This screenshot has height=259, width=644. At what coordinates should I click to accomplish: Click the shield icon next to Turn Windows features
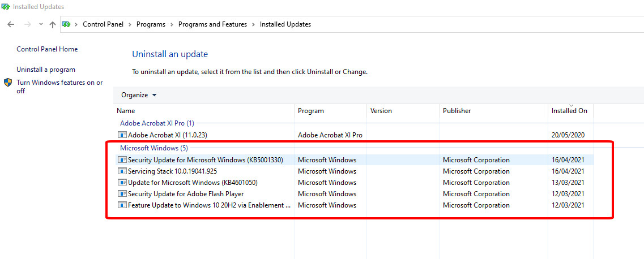click(8, 83)
